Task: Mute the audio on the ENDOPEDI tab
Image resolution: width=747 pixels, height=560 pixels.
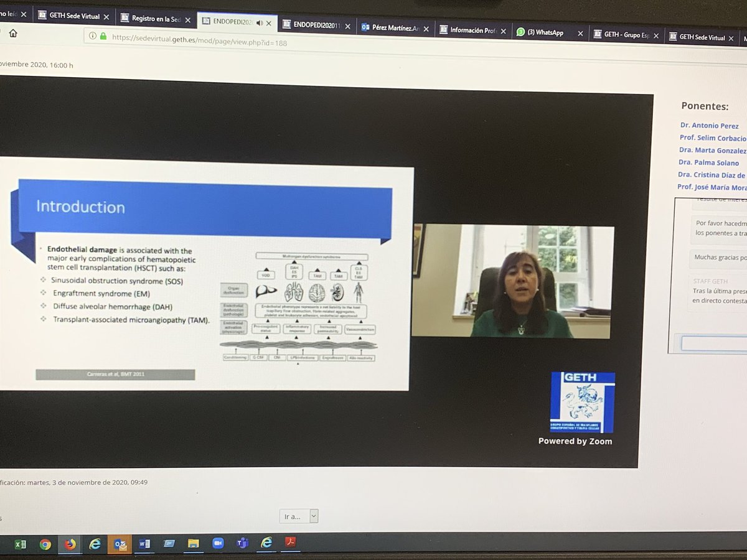Action: [x=259, y=23]
